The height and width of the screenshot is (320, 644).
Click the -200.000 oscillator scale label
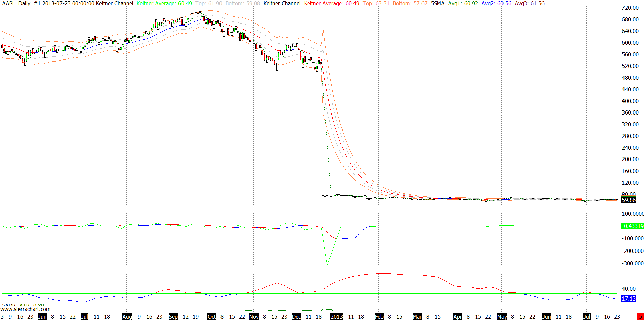point(633,251)
